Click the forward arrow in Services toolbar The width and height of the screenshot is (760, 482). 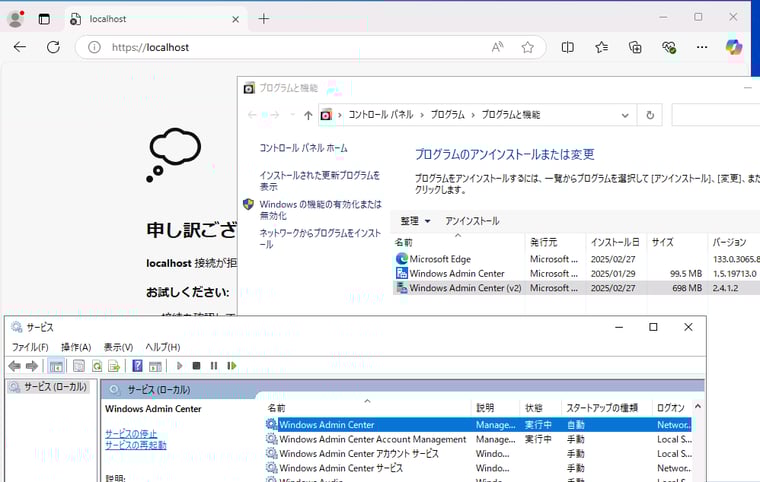coord(32,366)
